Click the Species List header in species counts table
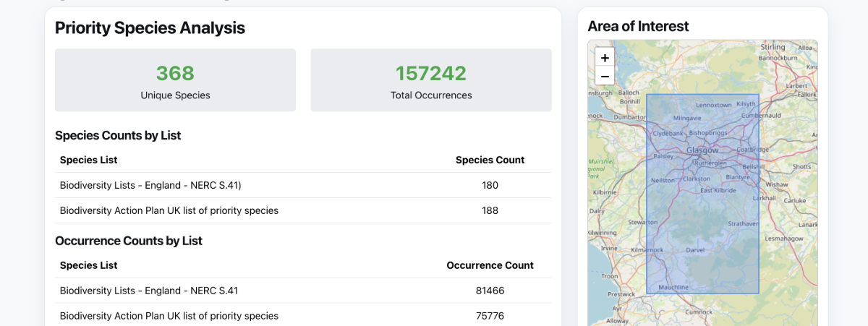The image size is (868, 326). pos(88,160)
